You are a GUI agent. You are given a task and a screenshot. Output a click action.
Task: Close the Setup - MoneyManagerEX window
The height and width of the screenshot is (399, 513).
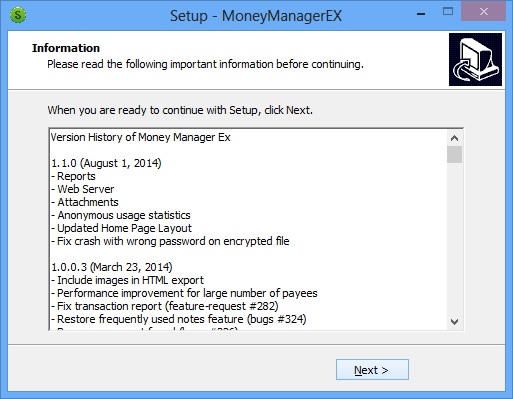coord(483,12)
